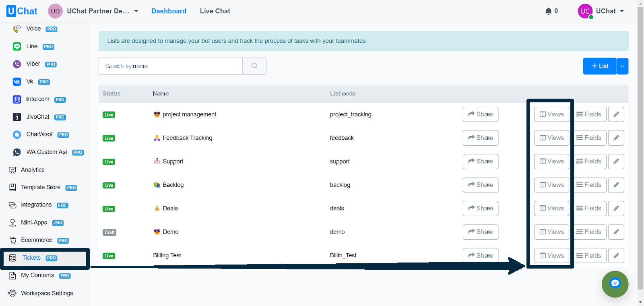Viewport: 644px width, 306px height.
Task: Click the Vk channel icon
Action: click(x=17, y=82)
